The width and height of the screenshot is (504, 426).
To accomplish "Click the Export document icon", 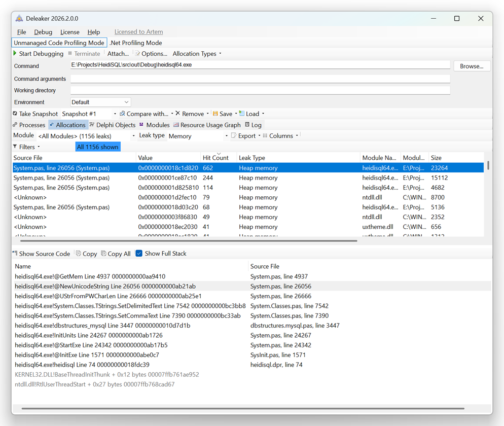I will click(x=234, y=136).
